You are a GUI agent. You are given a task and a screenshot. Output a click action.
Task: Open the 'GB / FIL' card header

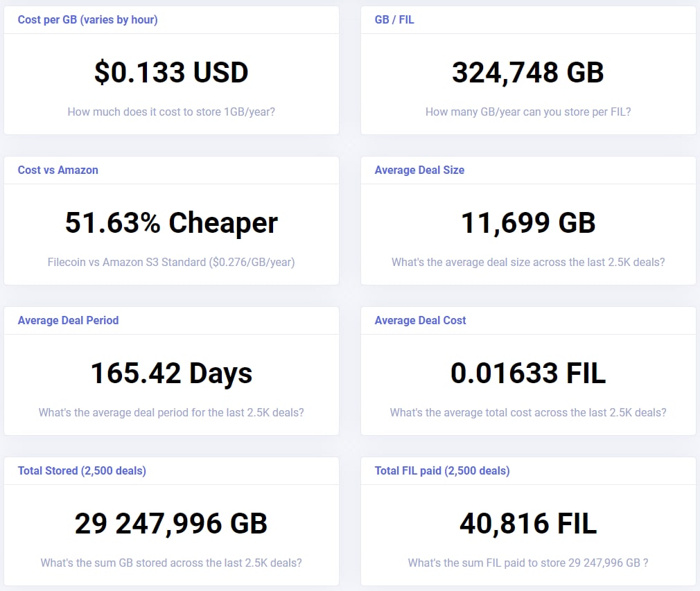click(x=394, y=20)
